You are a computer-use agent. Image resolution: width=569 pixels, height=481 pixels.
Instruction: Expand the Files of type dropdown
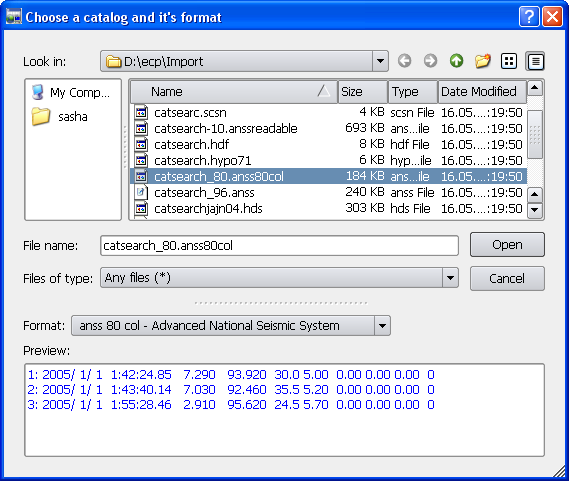pos(450,278)
